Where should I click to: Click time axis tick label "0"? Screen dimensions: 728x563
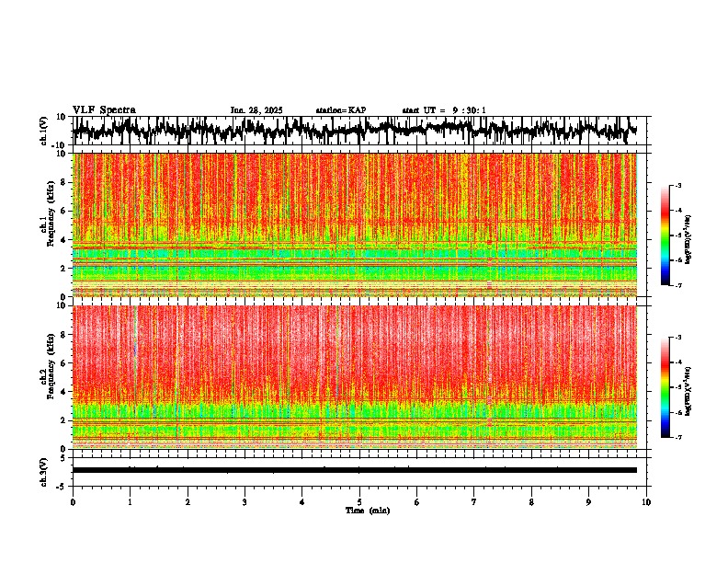point(73,502)
